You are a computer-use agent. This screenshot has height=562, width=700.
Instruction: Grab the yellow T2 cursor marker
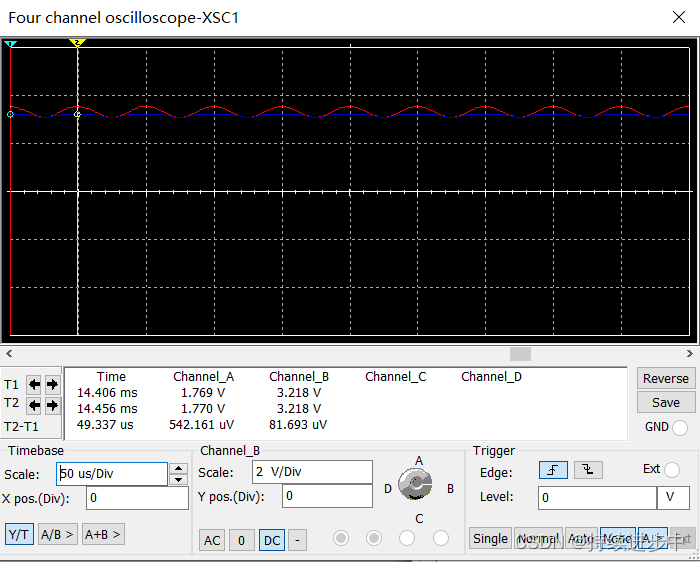[77, 42]
